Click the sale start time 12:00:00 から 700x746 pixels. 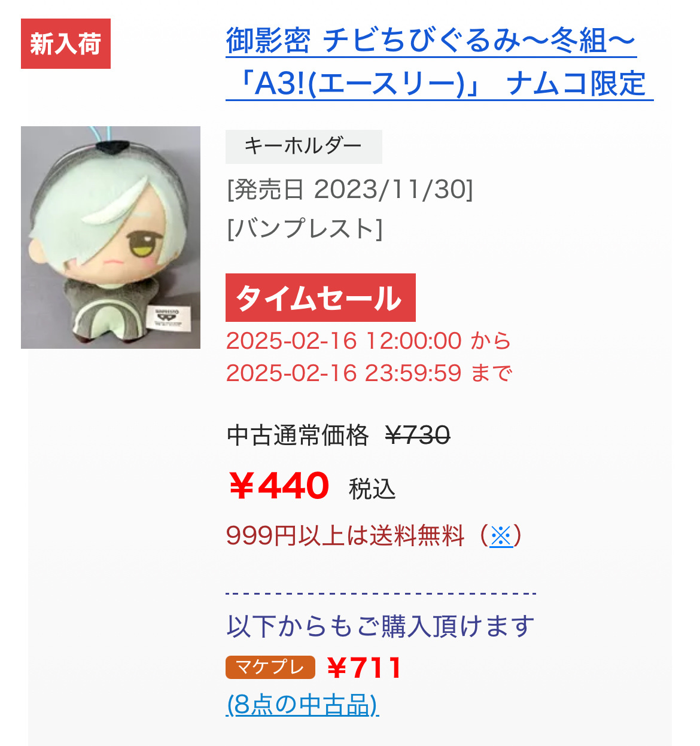pos(438,341)
